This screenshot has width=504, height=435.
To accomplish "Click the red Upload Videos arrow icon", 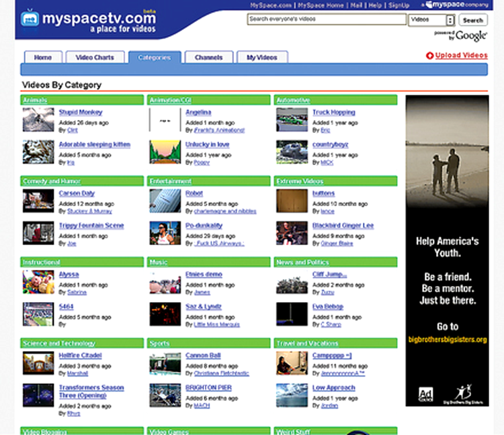I will click(x=430, y=56).
